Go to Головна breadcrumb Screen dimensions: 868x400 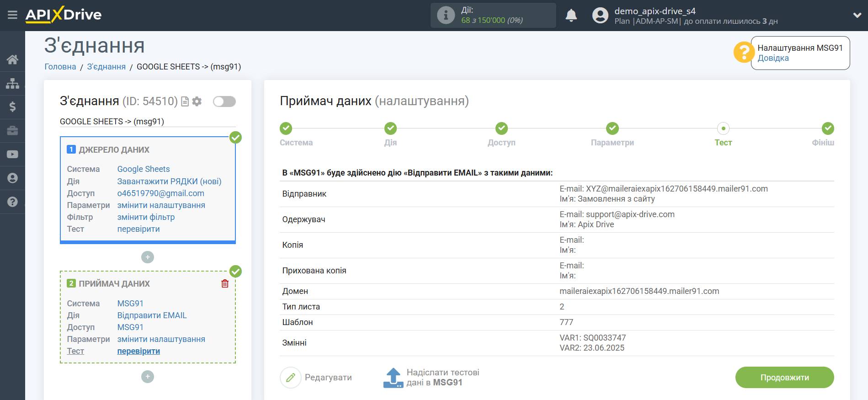(x=60, y=67)
